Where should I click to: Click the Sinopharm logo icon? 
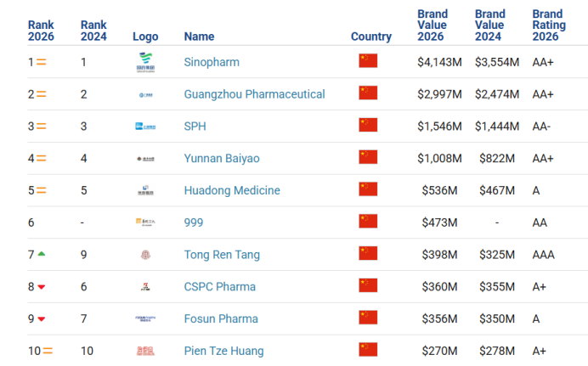(x=145, y=62)
